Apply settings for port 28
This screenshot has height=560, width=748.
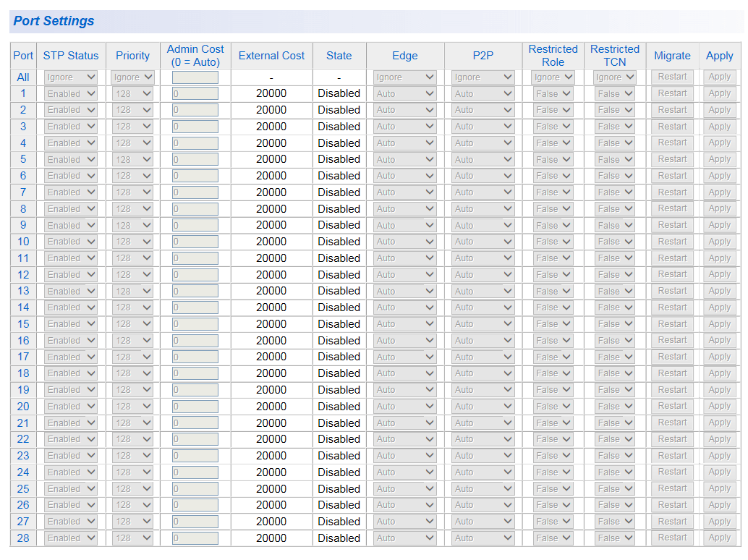click(719, 538)
